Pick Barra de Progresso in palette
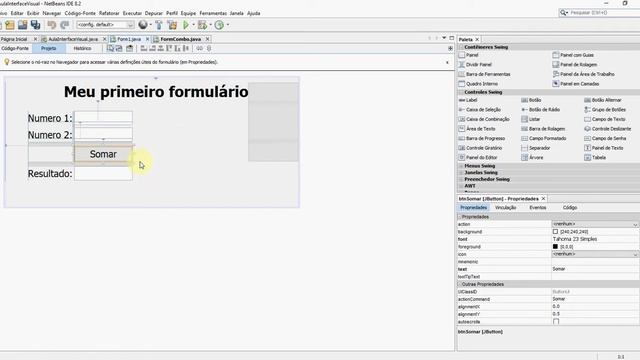The image size is (640, 360). [482, 138]
